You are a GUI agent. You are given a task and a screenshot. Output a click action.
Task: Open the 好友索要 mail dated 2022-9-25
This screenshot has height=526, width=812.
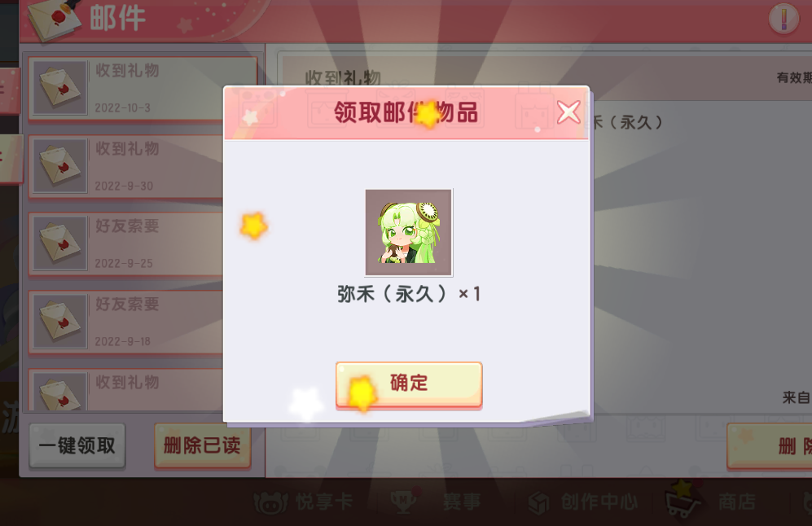click(x=127, y=244)
